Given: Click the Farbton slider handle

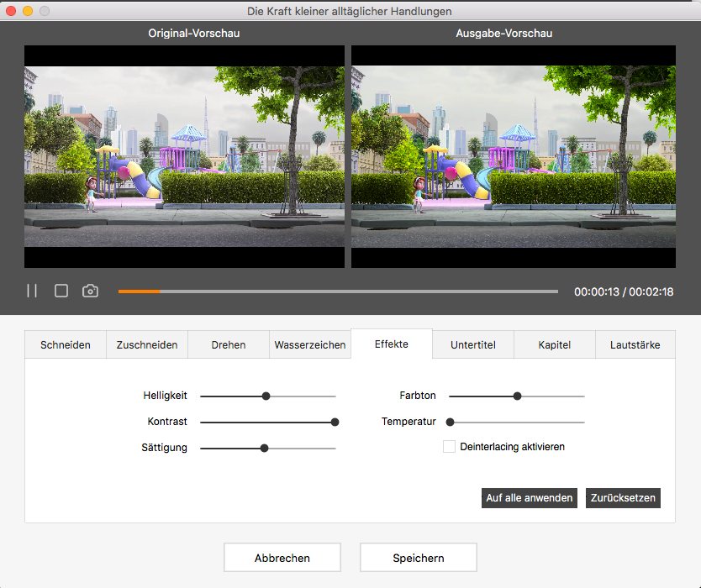Looking at the screenshot, I should 517,395.
